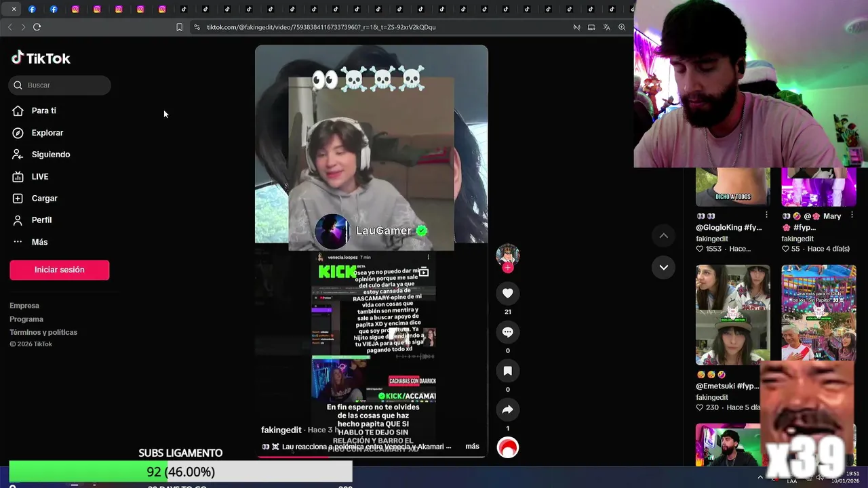
Task: Click fakingedit under the @GlogloKing card
Action: tap(711, 239)
